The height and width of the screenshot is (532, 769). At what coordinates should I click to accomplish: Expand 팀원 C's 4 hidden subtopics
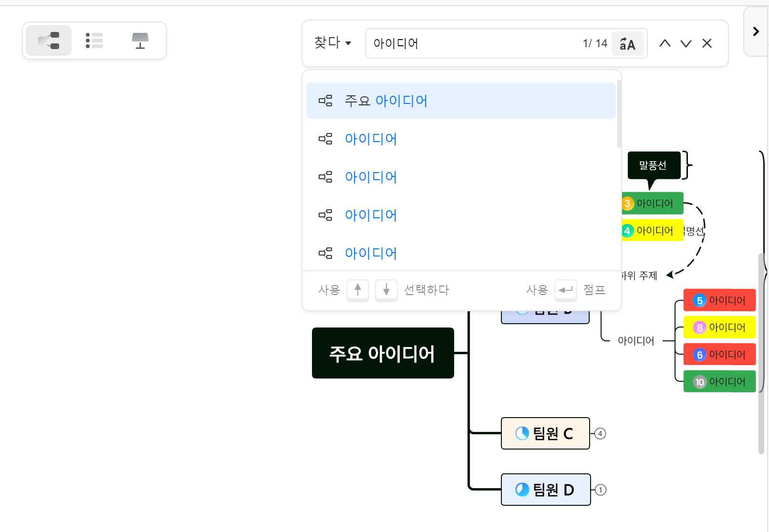pyautogui.click(x=600, y=434)
